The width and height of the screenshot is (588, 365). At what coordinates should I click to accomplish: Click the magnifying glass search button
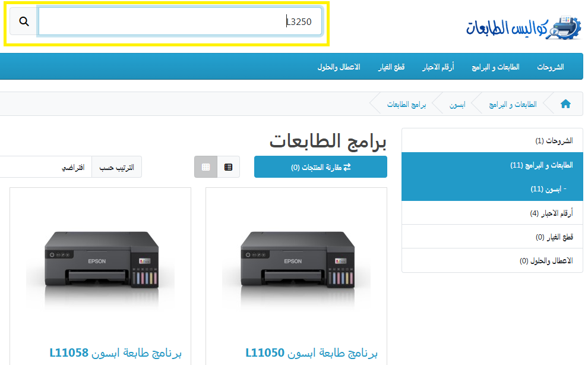24,21
